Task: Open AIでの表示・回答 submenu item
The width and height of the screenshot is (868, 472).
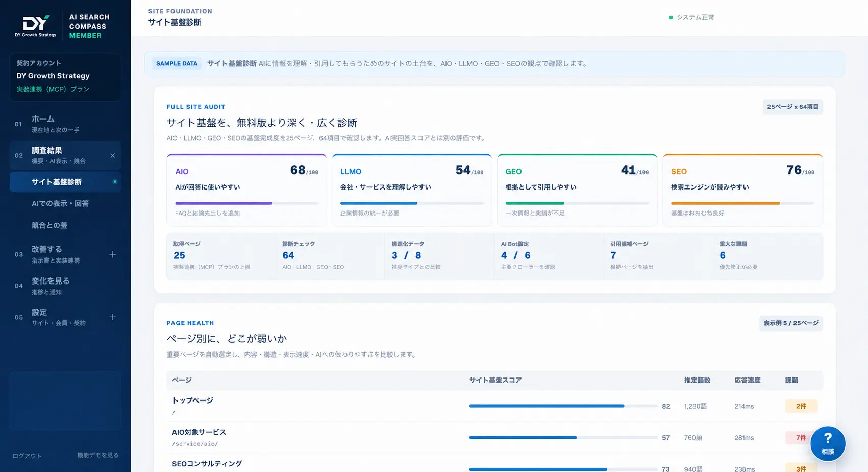Action: pos(60,203)
